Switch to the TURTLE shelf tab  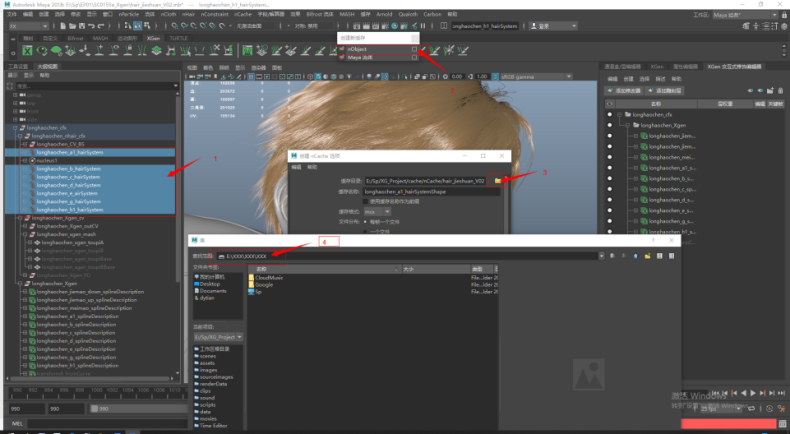pos(178,36)
